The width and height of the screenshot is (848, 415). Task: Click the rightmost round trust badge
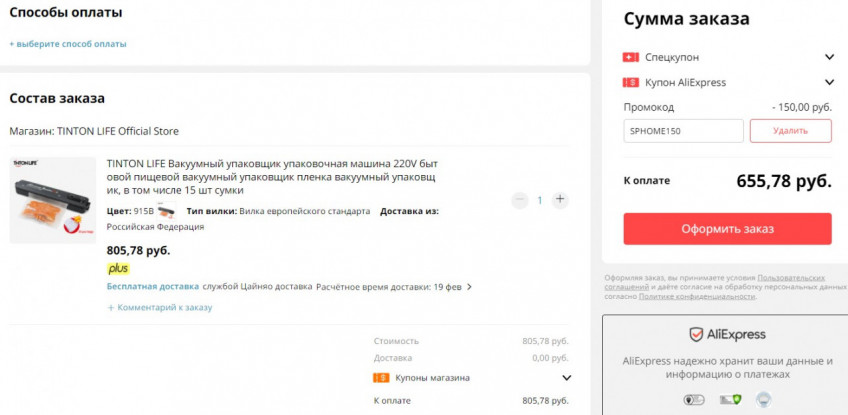[762, 400]
